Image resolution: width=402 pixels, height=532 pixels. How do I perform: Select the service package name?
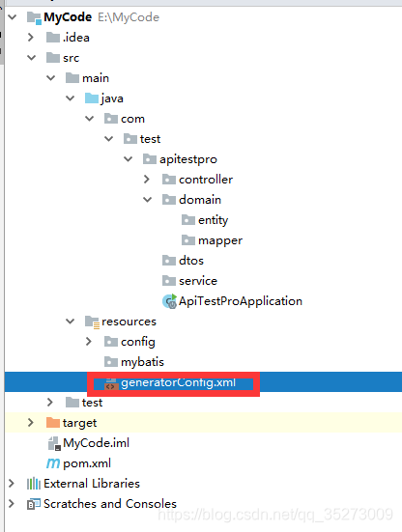(x=198, y=281)
